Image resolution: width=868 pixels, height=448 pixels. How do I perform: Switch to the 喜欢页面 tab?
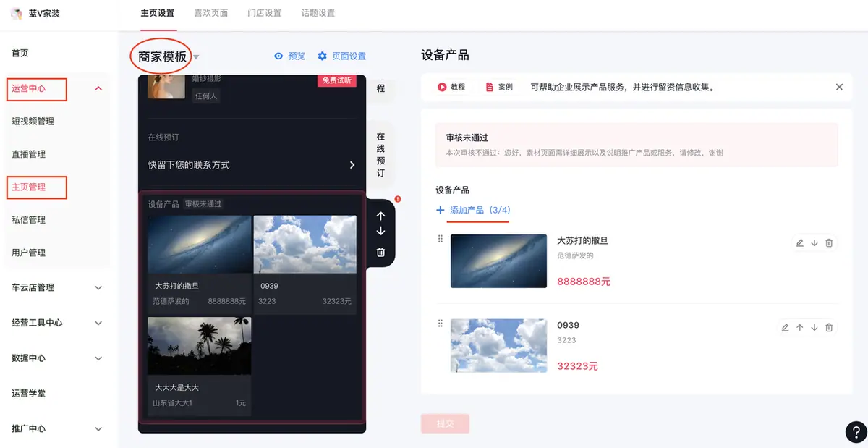(x=211, y=13)
